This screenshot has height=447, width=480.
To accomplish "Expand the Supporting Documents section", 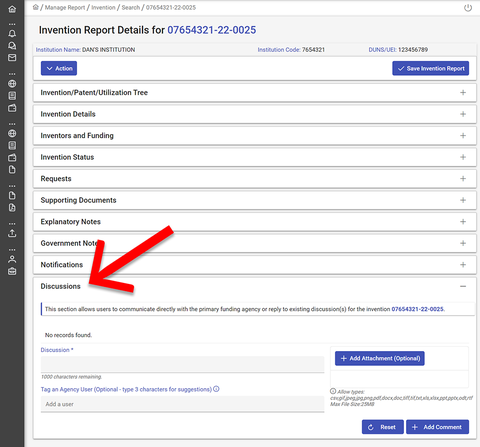I will (x=254, y=200).
